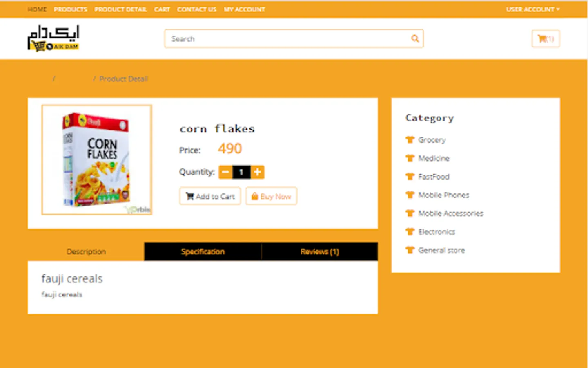Open Products in the top menu
588x368 pixels.
(71, 9)
